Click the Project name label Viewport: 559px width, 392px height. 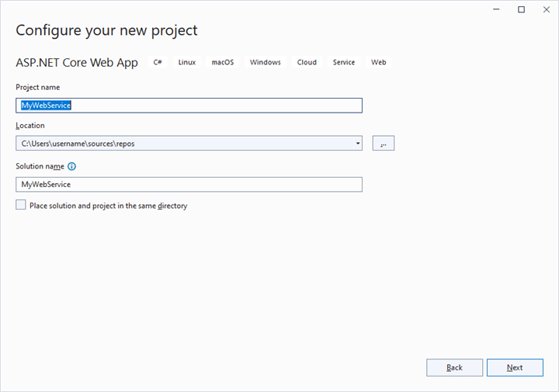click(38, 87)
